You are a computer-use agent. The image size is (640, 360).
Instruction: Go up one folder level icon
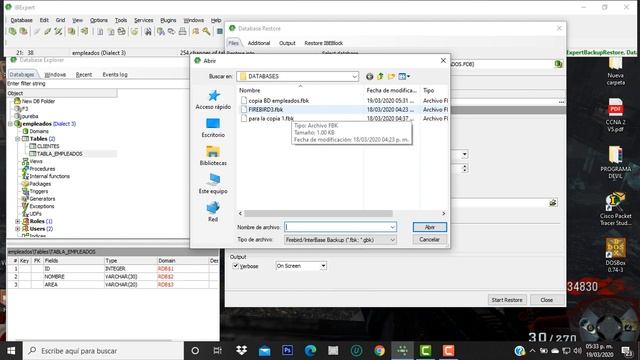[x=380, y=76]
